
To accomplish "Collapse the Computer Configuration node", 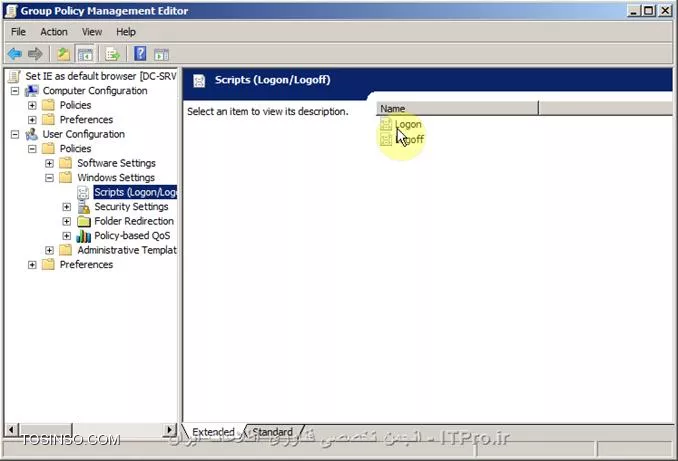I will point(15,91).
